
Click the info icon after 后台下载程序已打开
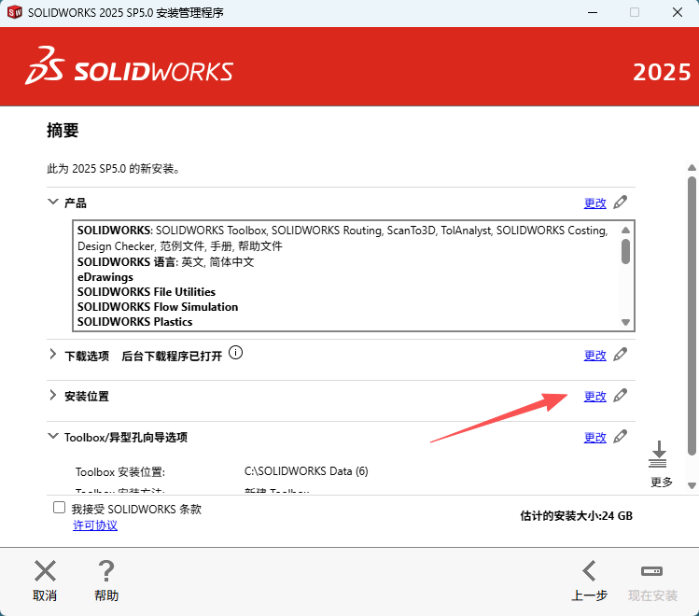click(x=235, y=353)
